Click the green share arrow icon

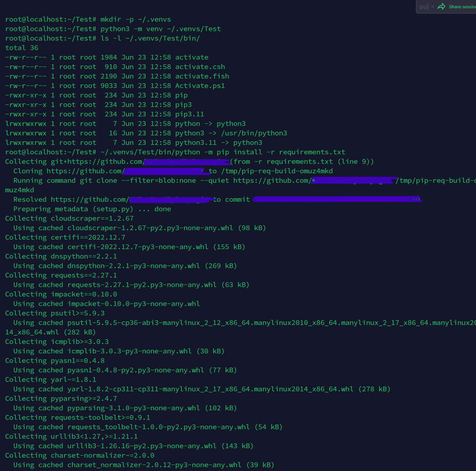(441, 6)
